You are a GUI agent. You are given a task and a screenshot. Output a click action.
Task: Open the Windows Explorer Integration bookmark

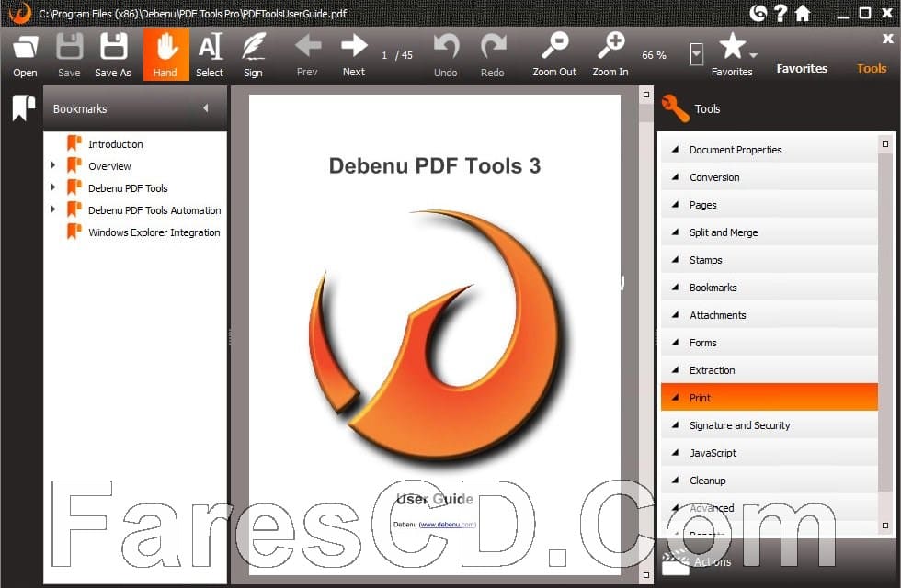coord(154,232)
